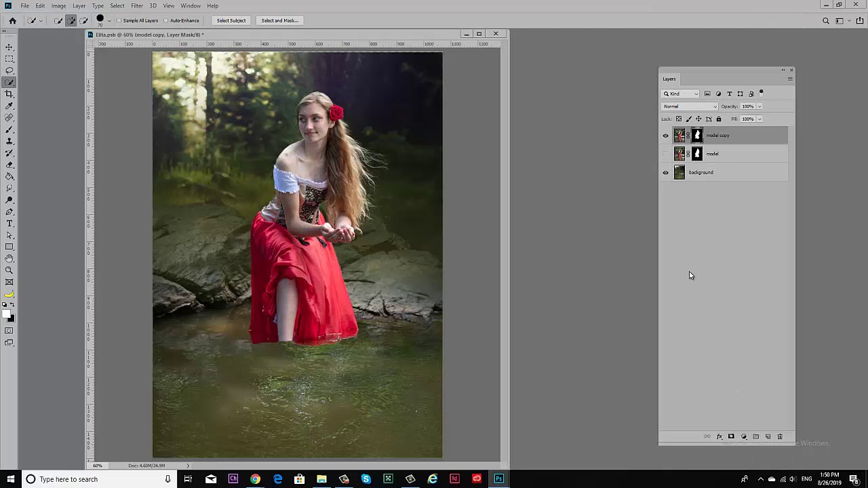
Task: Select the Move tool
Action: (x=9, y=47)
